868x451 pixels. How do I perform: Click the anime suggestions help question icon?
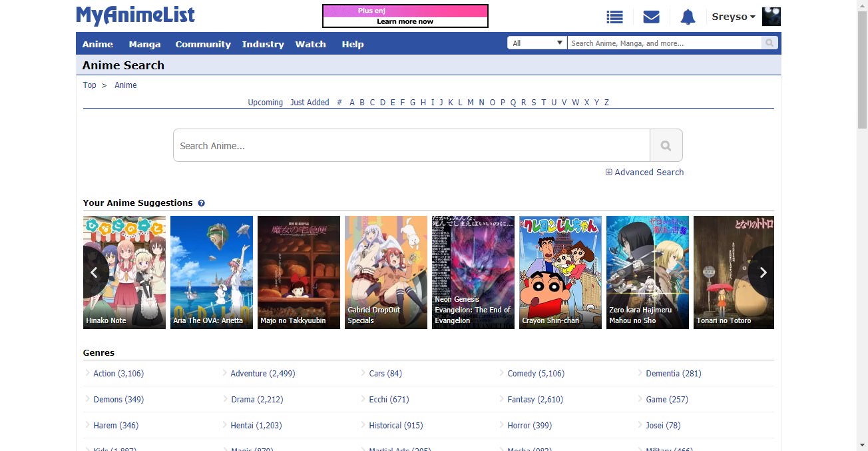[x=201, y=203]
